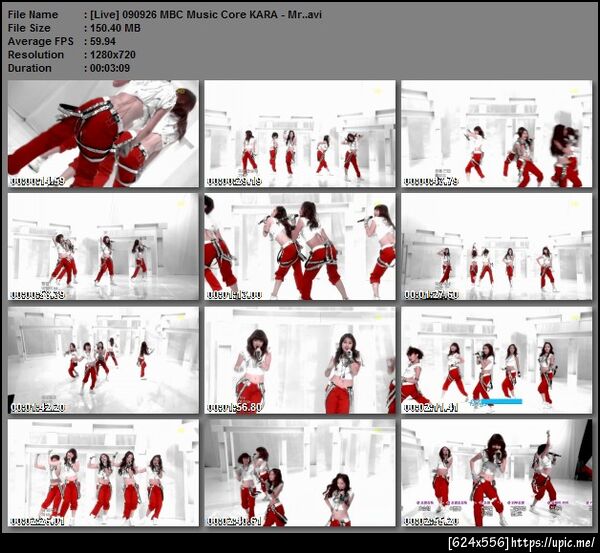Viewport: 600px width, 553px height.
Task: Click the 'Average FPS' label
Action: tap(41, 41)
